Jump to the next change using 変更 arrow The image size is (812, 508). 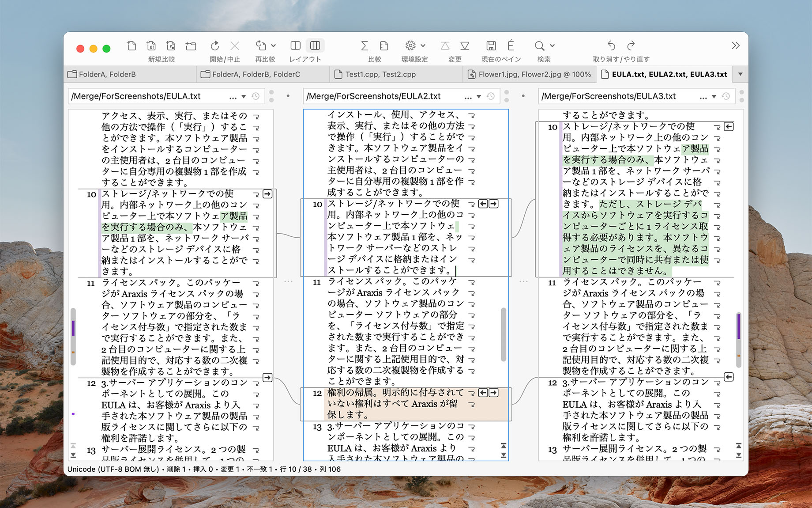coord(465,45)
